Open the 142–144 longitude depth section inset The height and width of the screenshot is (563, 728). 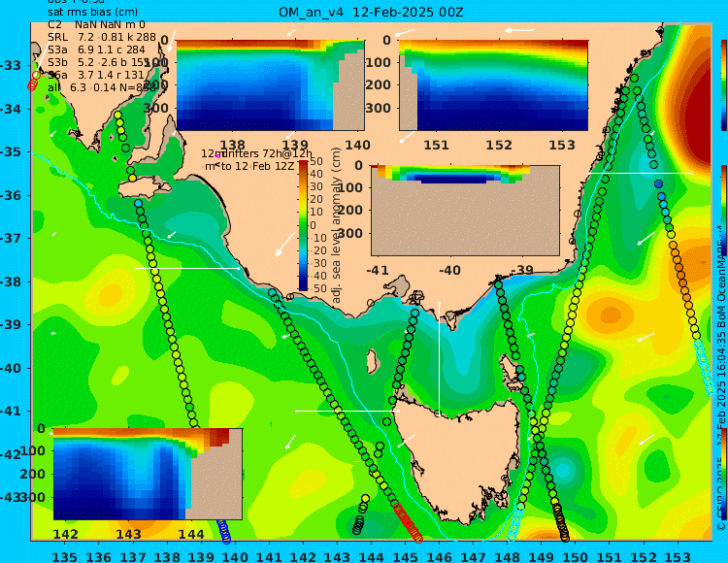tap(148, 474)
